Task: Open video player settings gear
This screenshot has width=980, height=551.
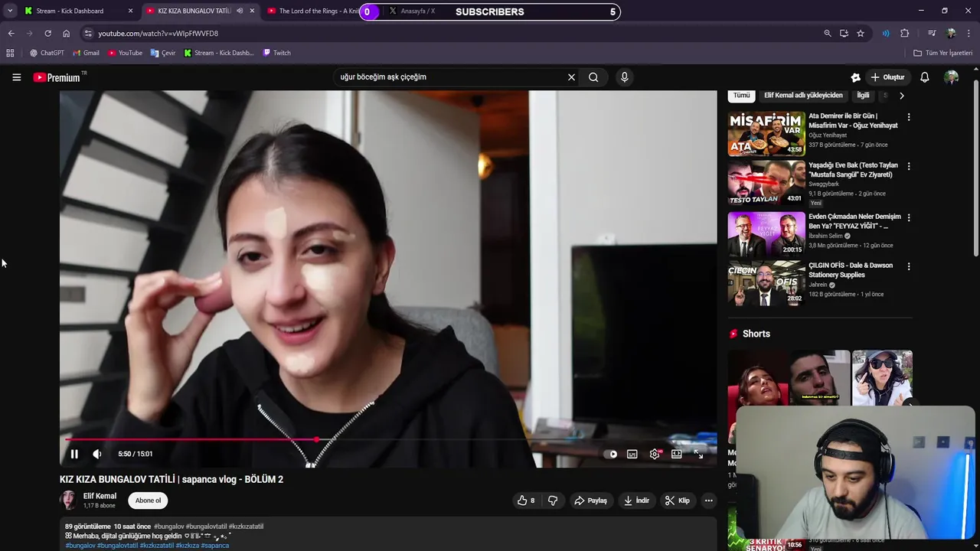Action: click(x=655, y=454)
